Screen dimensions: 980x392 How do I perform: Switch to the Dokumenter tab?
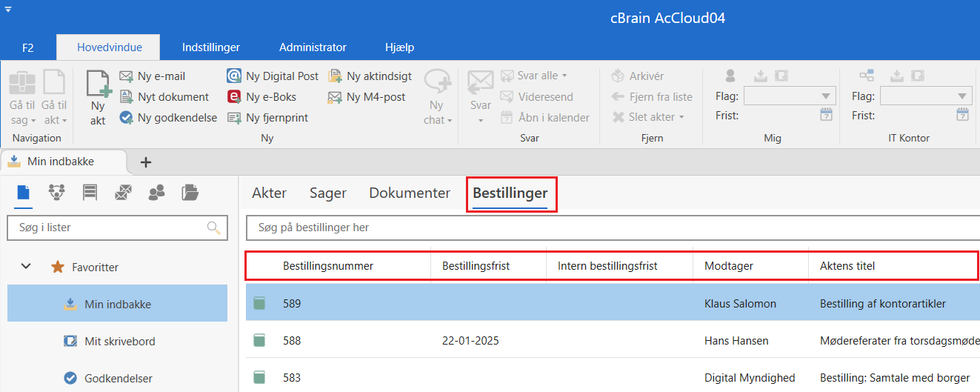click(x=410, y=193)
